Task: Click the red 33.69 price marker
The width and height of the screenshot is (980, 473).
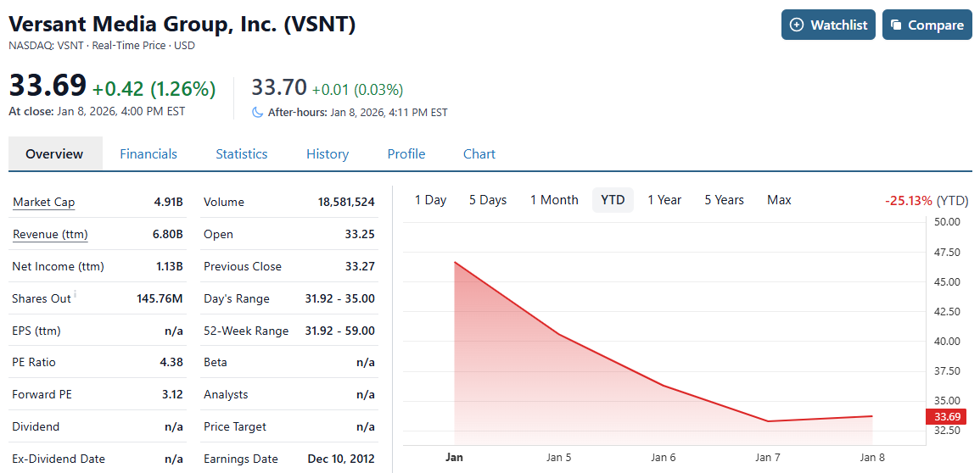Action: (947, 416)
